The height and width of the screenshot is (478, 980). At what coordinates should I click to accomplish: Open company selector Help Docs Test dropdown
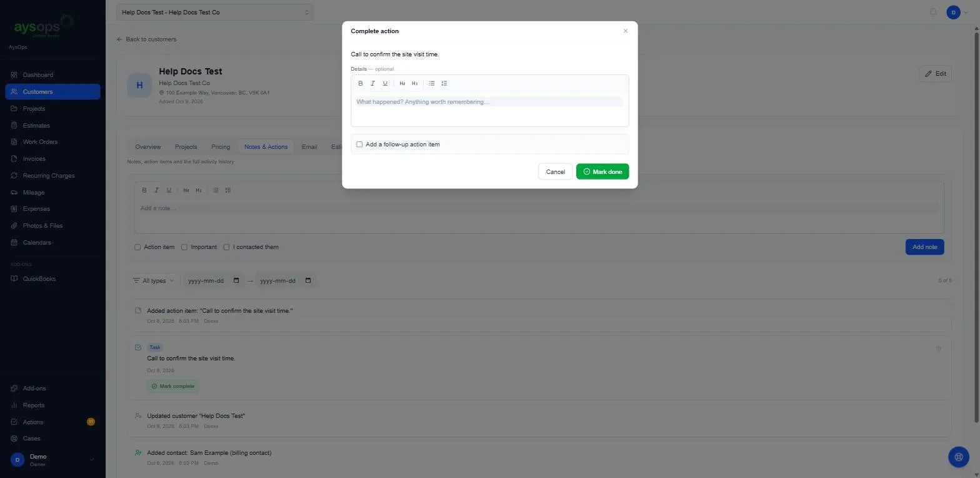pyautogui.click(x=215, y=13)
